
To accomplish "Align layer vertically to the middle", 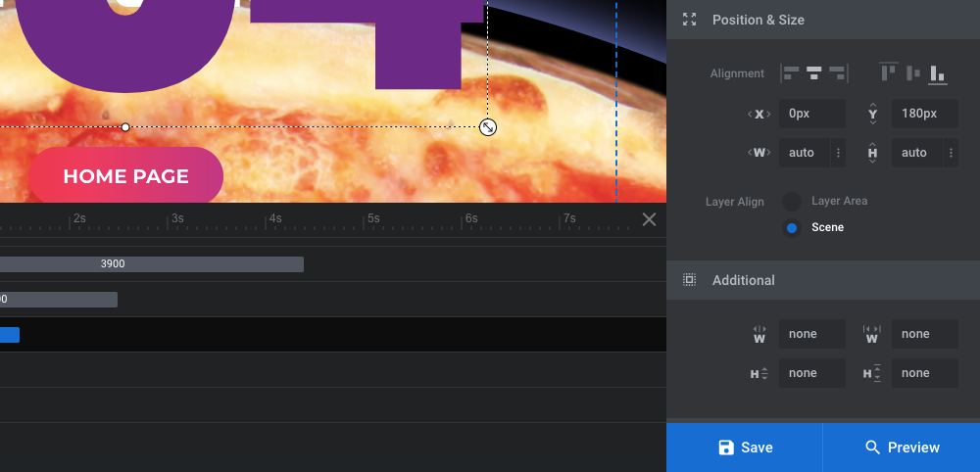I will point(913,73).
